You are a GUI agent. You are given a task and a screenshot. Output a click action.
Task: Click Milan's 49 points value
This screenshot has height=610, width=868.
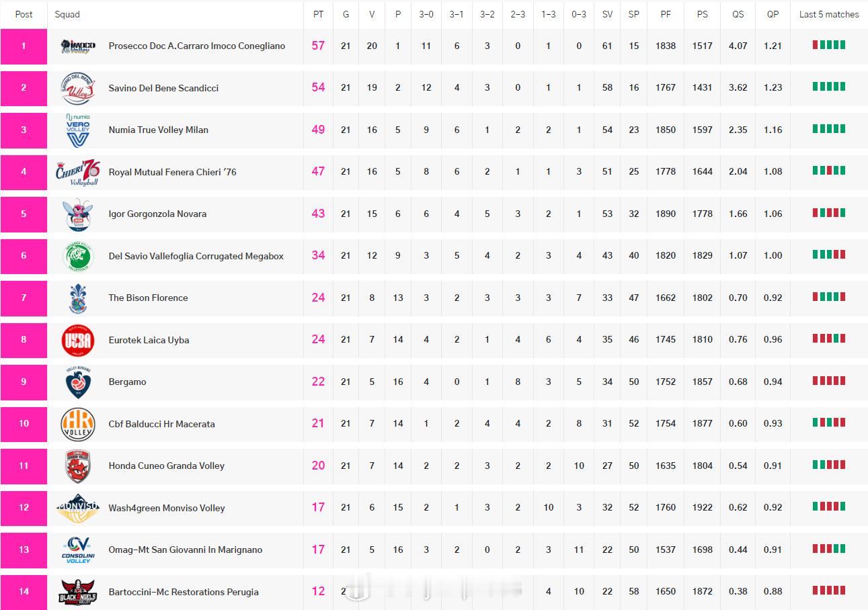click(318, 130)
